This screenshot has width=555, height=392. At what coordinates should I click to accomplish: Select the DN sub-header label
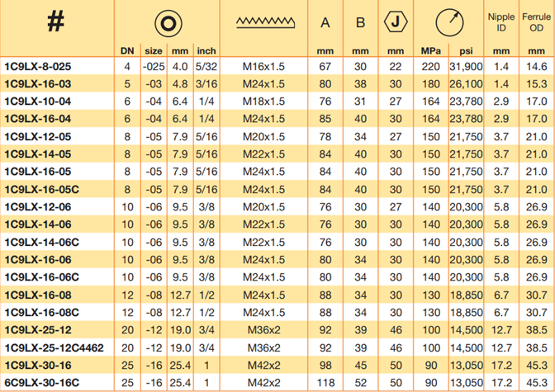(x=127, y=50)
